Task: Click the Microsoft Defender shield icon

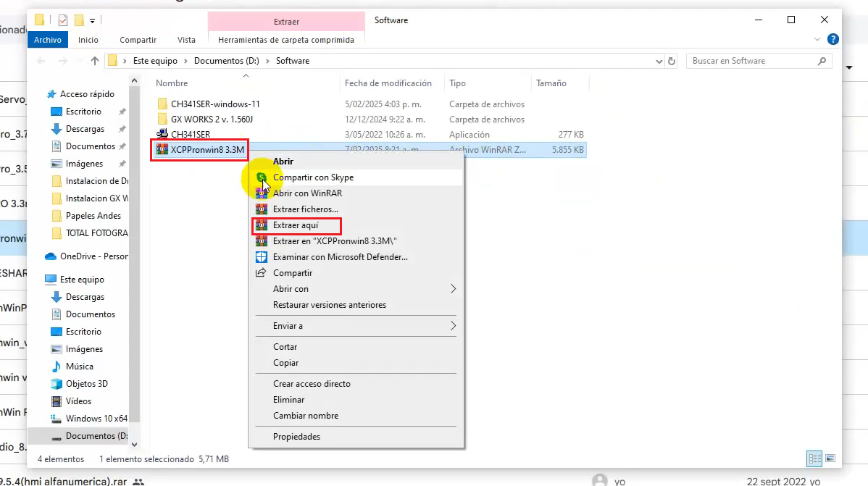Action: coord(261,257)
